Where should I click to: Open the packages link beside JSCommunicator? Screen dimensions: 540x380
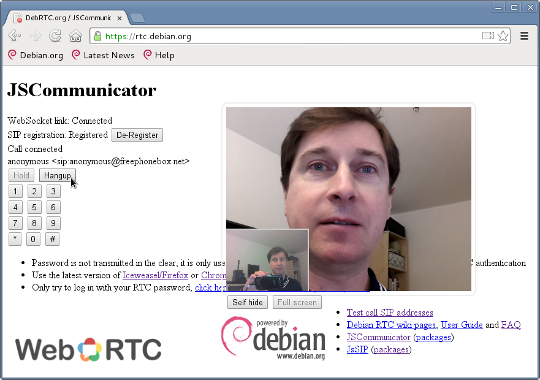(x=434, y=337)
